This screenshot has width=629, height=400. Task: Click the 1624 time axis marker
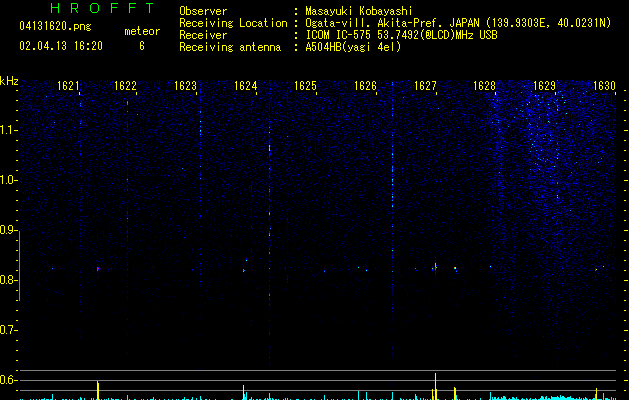(246, 86)
